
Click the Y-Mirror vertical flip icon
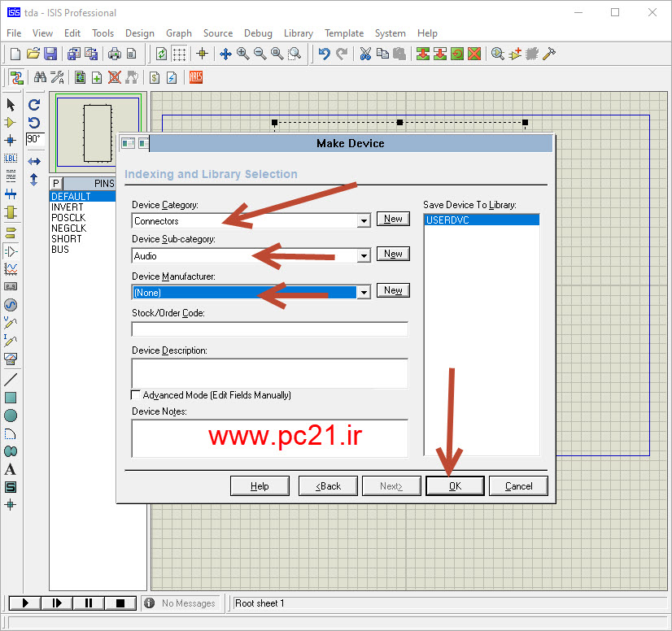(34, 180)
